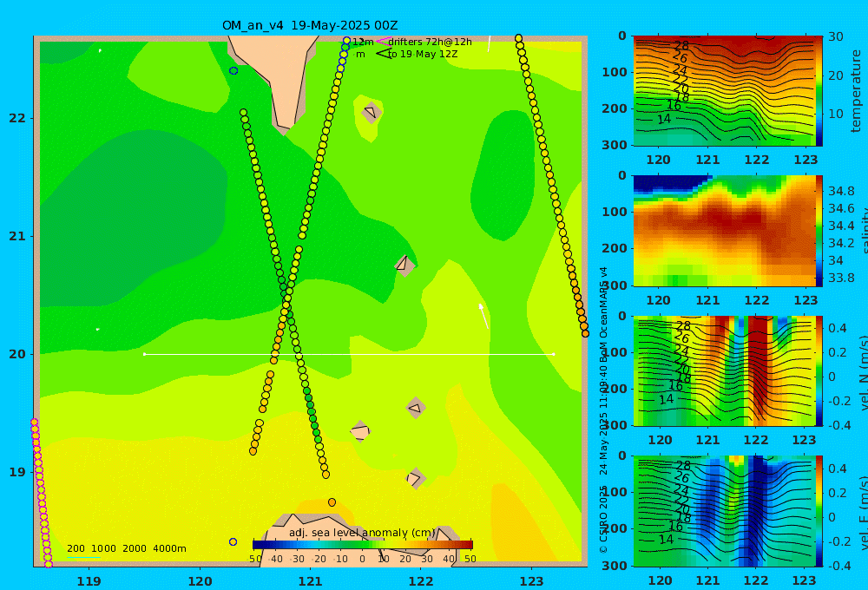Select the blue circle marker left of the colorbar
This screenshot has width=868, height=590.
[x=233, y=542]
